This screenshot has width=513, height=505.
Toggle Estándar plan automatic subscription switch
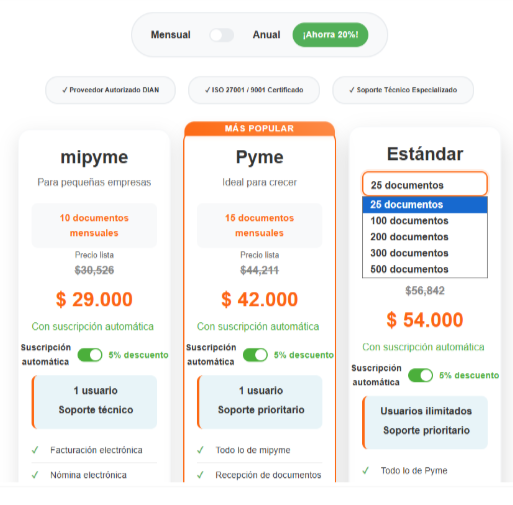(x=421, y=375)
